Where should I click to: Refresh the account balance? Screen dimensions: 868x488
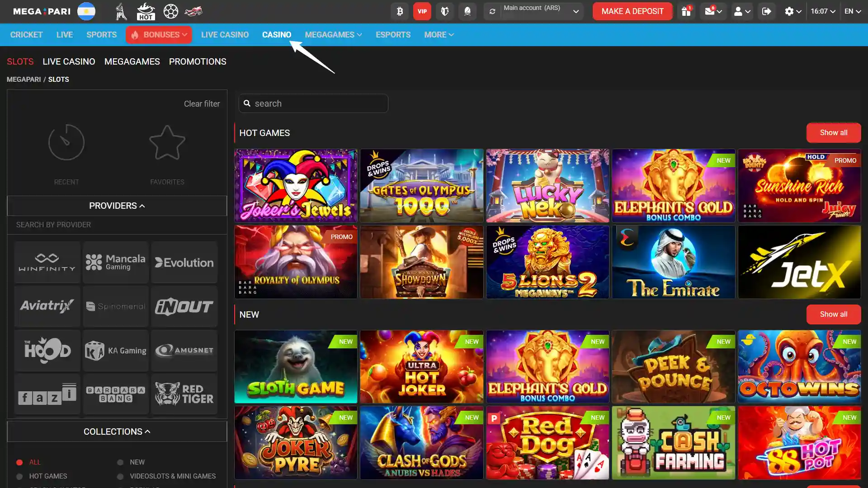(x=492, y=11)
